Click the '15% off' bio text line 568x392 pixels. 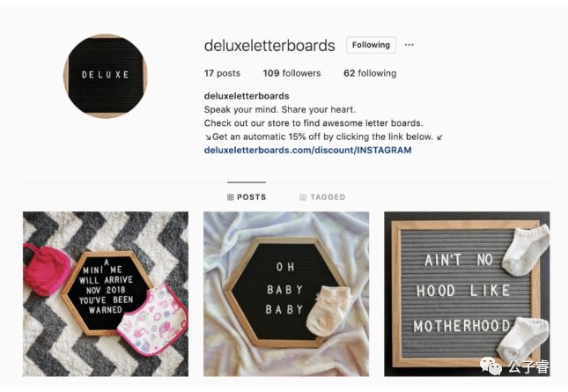coord(323,137)
